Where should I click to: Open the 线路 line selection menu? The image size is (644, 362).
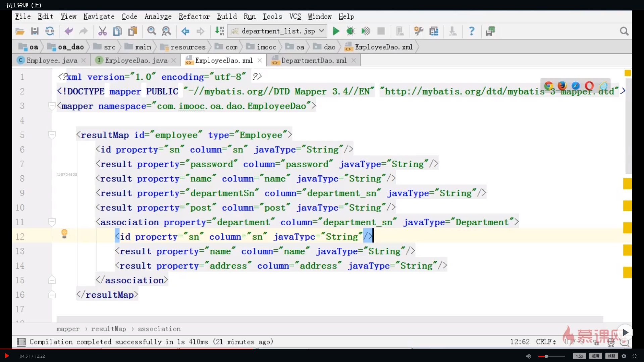(x=611, y=356)
